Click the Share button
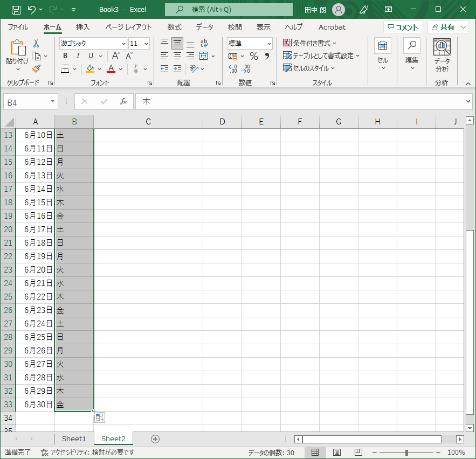476x459 pixels. click(x=443, y=27)
